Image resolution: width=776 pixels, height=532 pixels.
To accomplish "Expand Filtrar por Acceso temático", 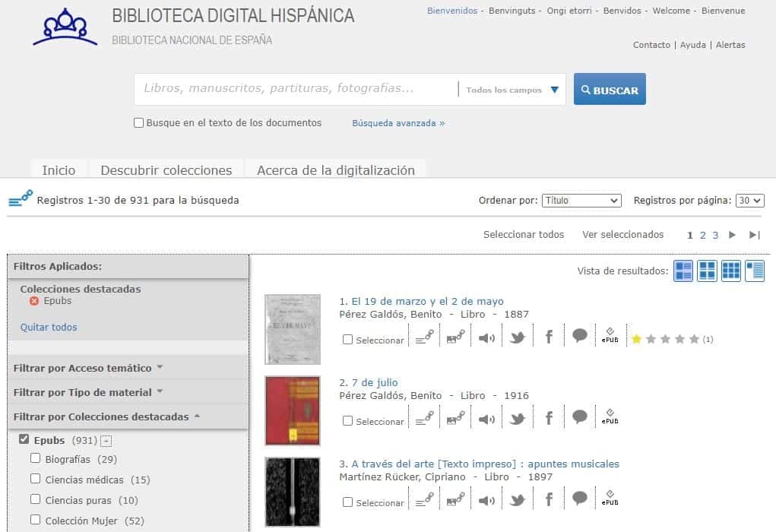I will 88,368.
